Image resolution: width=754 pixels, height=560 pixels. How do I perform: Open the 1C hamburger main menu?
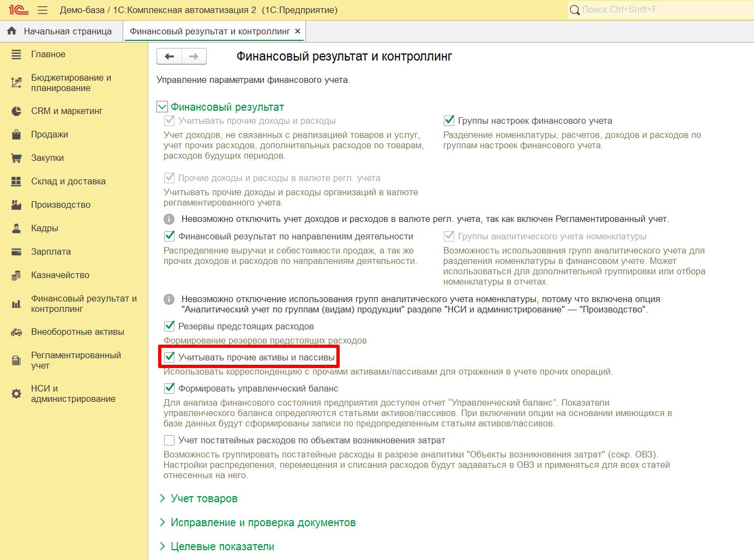point(43,10)
